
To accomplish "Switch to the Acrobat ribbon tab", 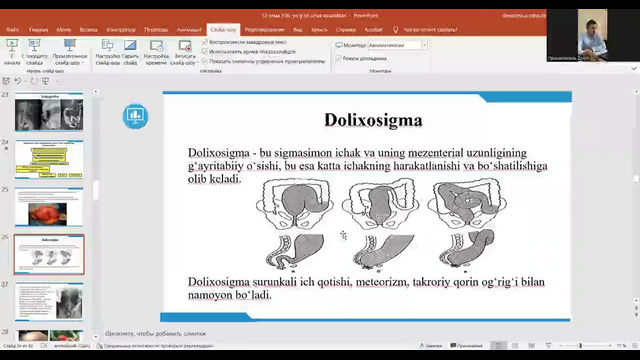I will [373, 30].
